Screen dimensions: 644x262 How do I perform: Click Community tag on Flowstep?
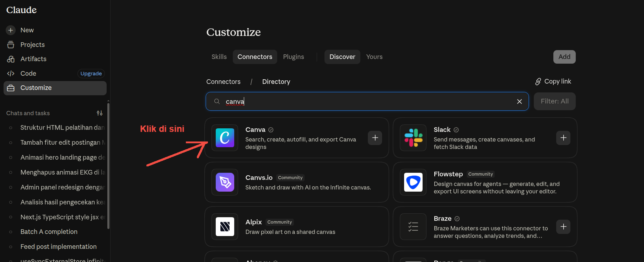pos(481,174)
